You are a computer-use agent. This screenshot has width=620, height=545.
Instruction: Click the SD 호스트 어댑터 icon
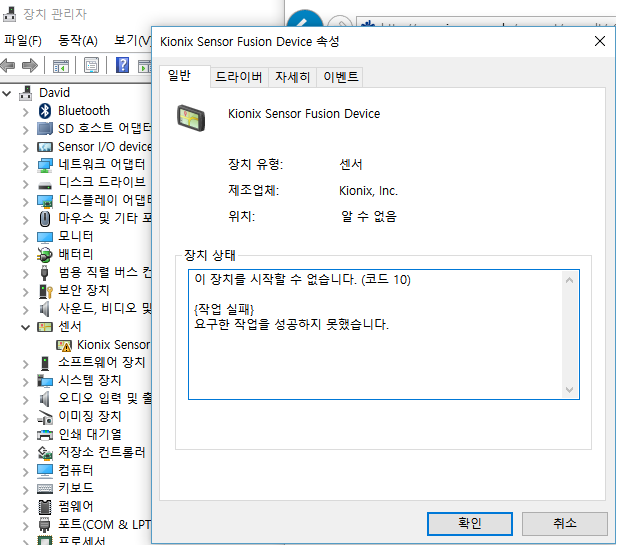(45, 129)
